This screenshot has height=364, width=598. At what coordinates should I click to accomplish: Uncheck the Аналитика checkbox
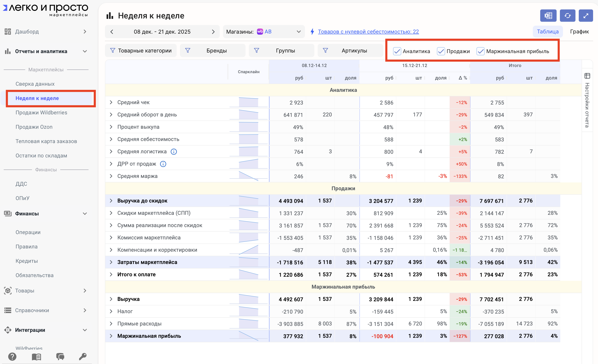click(397, 51)
